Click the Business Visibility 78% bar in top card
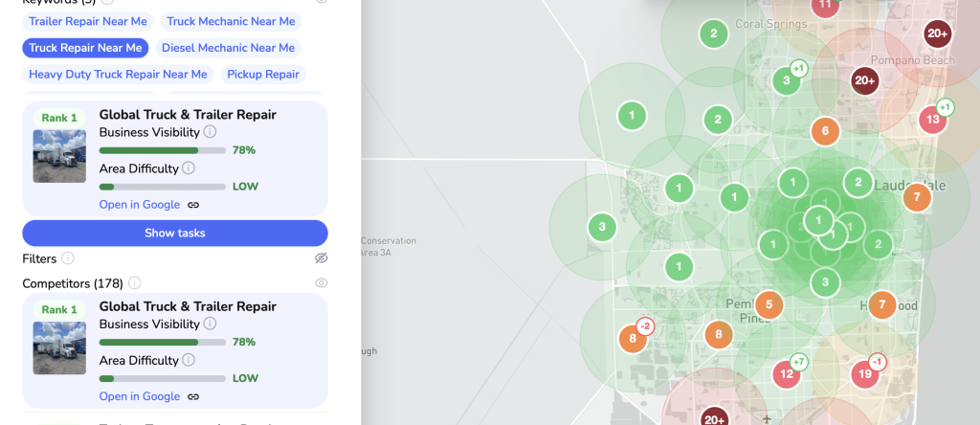This screenshot has width=980, height=425. pos(163,150)
